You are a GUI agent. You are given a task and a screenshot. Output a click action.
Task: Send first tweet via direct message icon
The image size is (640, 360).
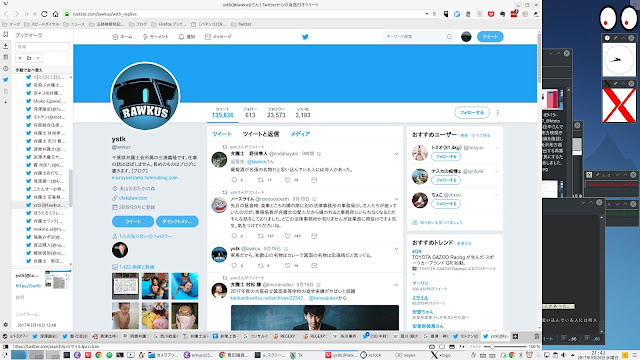coord(314,180)
